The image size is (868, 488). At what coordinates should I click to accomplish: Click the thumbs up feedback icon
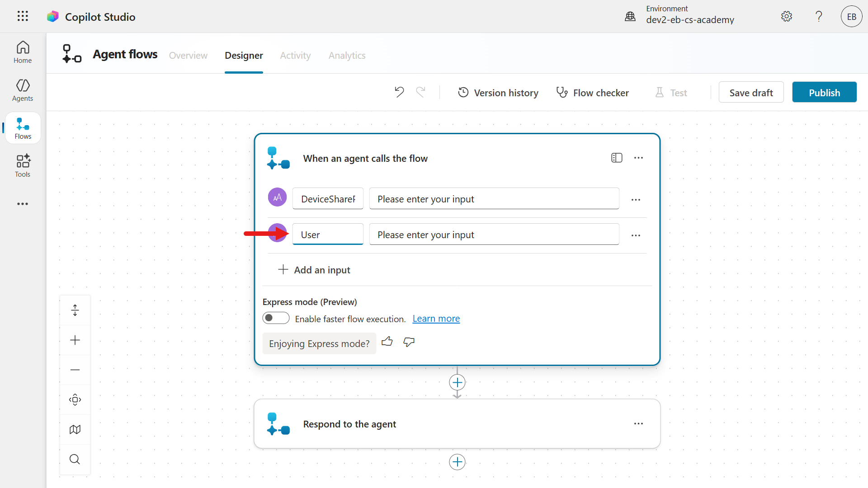click(387, 342)
